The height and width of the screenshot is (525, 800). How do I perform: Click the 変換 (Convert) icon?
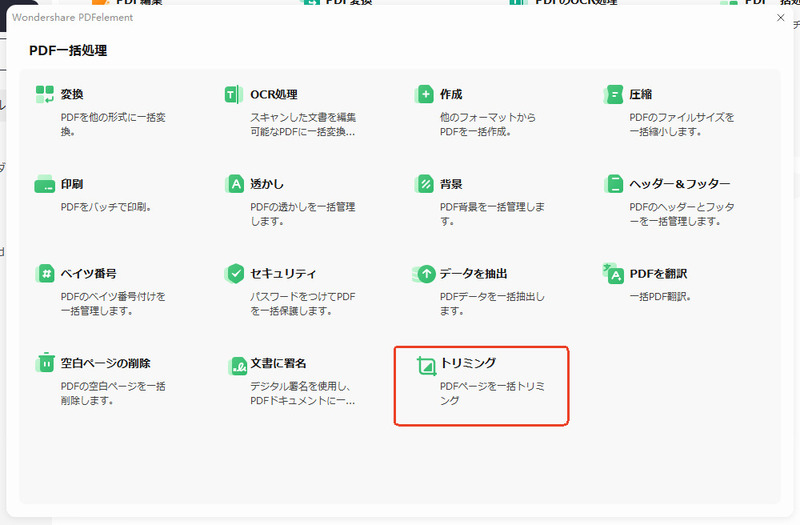45,94
